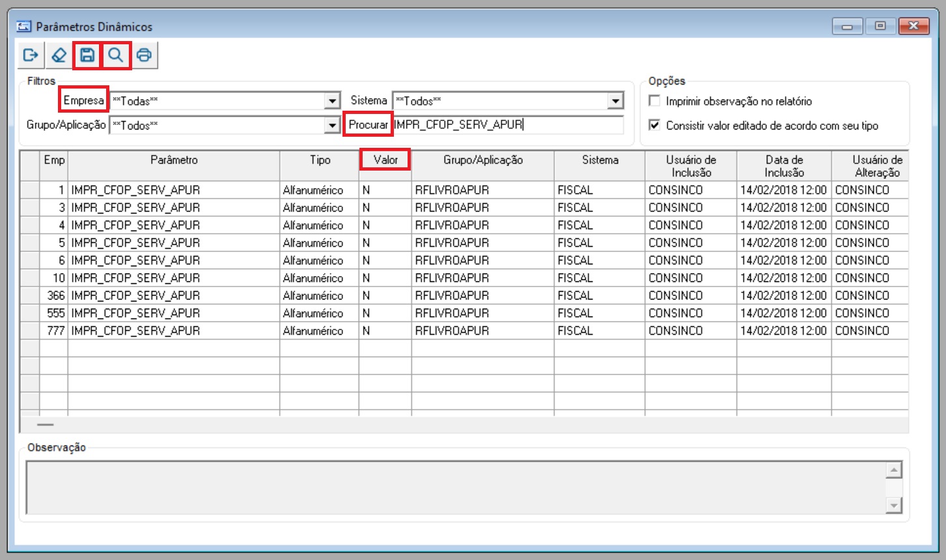Image resolution: width=946 pixels, height=560 pixels.
Task: Click the Data de Inclusão column header
Action: [x=785, y=166]
